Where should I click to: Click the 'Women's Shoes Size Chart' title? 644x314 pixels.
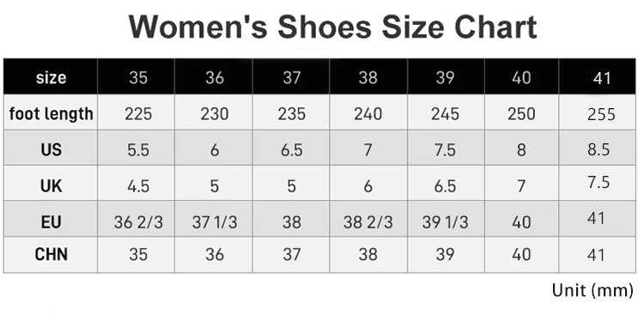pos(332,27)
